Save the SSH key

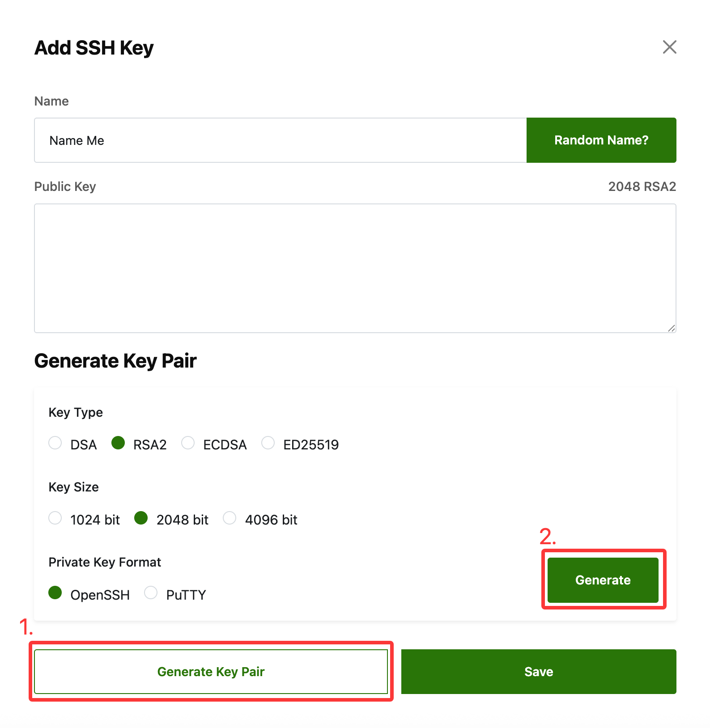538,672
